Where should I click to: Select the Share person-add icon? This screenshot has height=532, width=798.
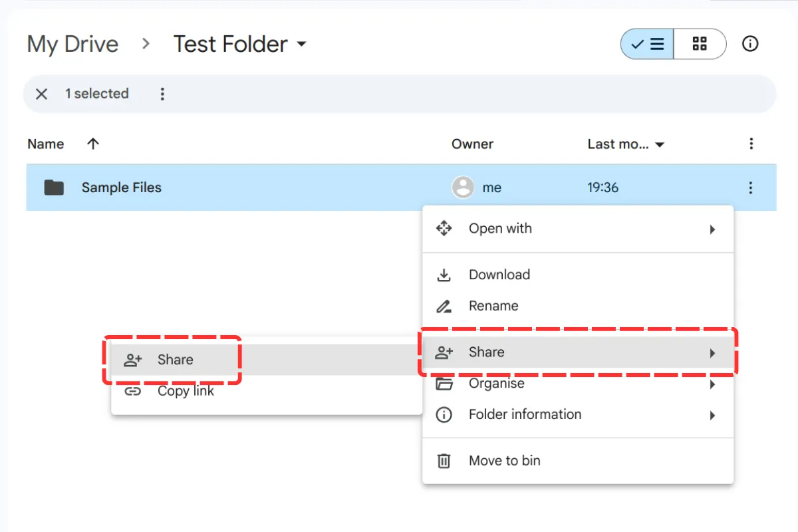(444, 352)
